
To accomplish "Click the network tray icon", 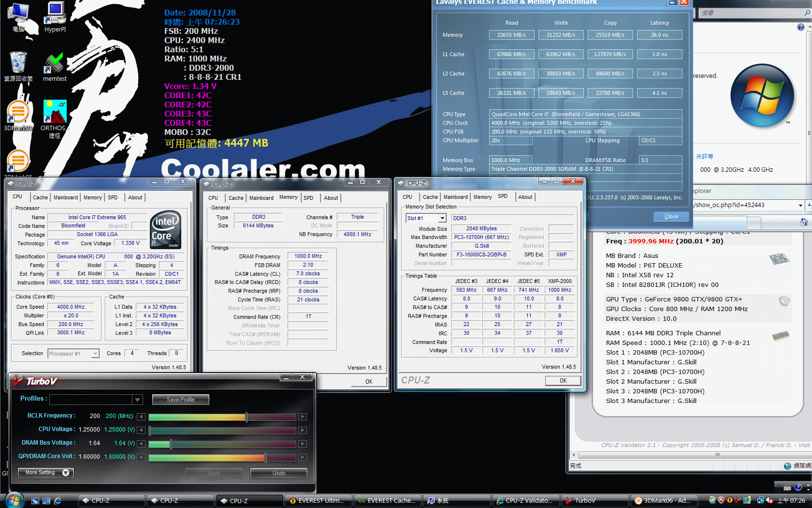I will [760, 500].
